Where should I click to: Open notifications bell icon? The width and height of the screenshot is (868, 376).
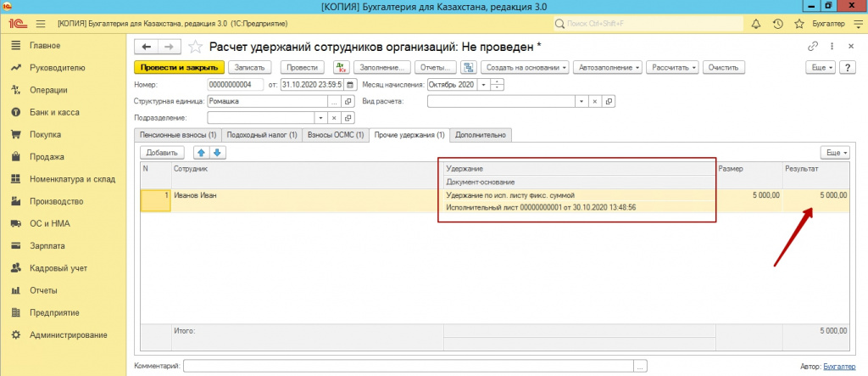coord(755,24)
